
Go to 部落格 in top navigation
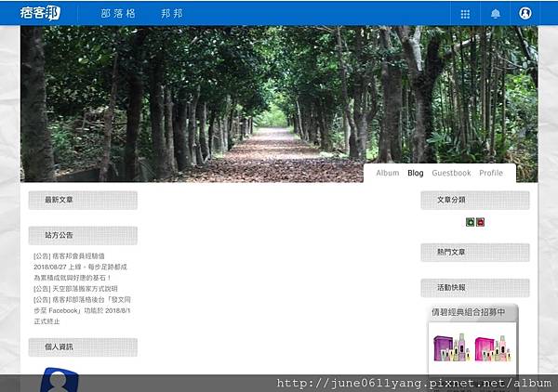[118, 14]
